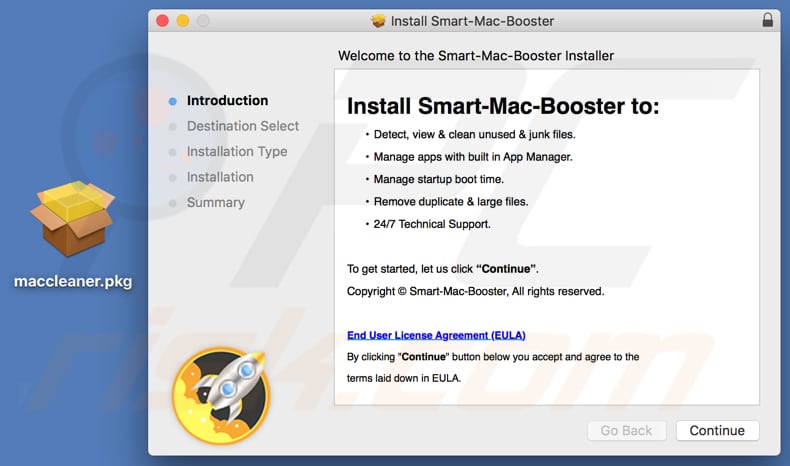Click the installer package icon in title

pos(378,21)
